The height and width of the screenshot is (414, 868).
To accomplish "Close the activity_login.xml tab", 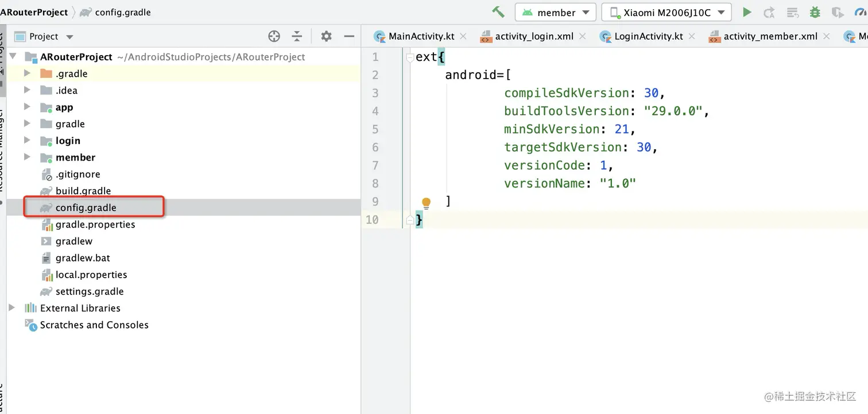I will pyautogui.click(x=583, y=36).
